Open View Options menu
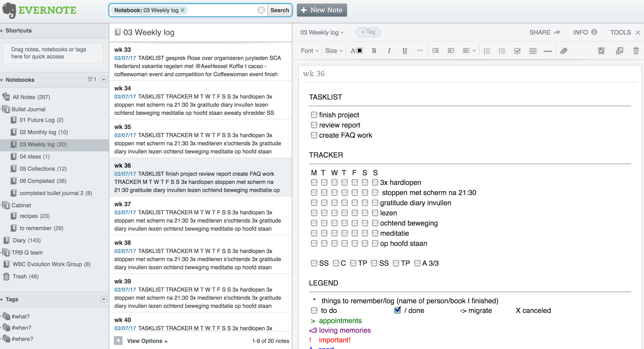This screenshot has height=349, width=644. pyautogui.click(x=147, y=341)
